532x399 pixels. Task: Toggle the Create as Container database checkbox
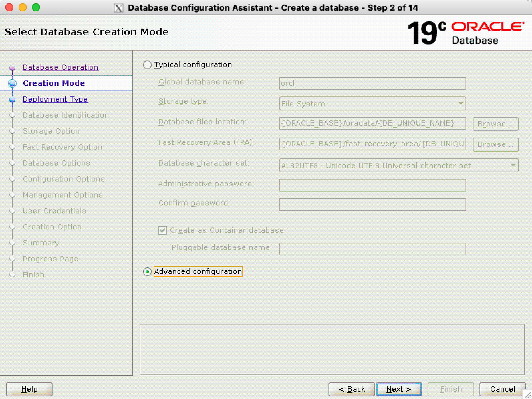point(163,230)
